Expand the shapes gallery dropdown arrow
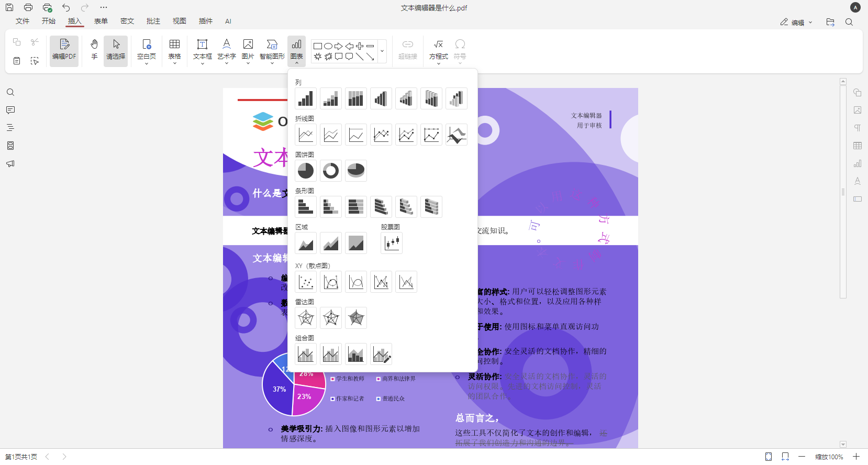The height and width of the screenshot is (465, 868). tap(382, 51)
